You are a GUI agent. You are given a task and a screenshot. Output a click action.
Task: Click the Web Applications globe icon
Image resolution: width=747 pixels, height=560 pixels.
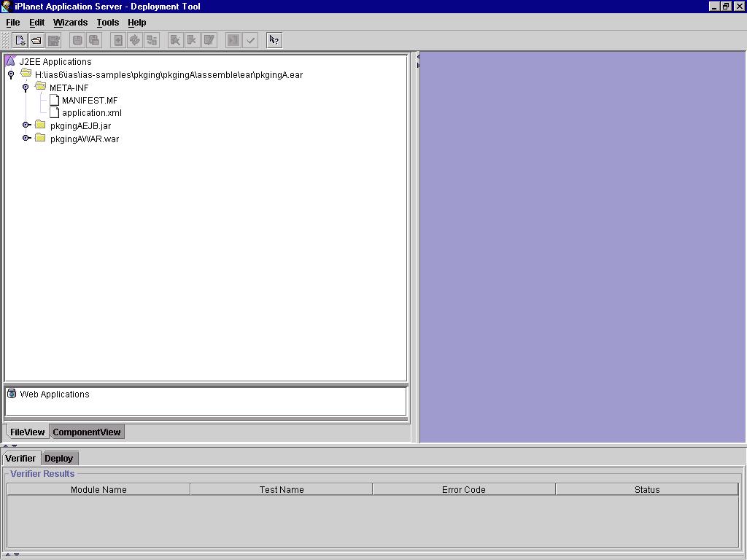tap(12, 393)
